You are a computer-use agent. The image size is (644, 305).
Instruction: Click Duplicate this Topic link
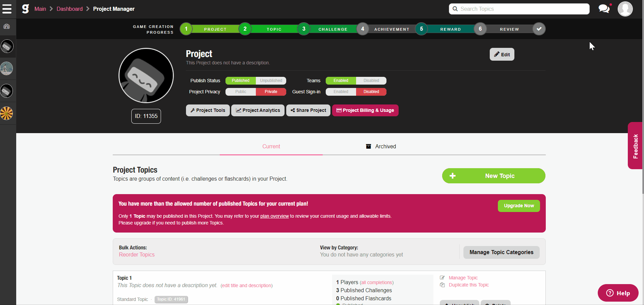pos(469,285)
